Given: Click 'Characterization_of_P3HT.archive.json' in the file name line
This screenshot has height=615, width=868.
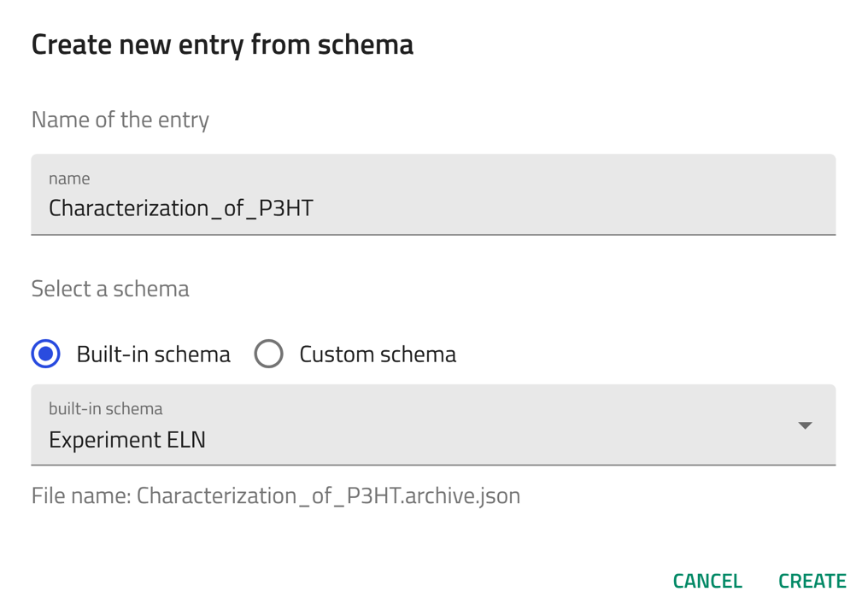Looking at the screenshot, I should click(x=328, y=496).
